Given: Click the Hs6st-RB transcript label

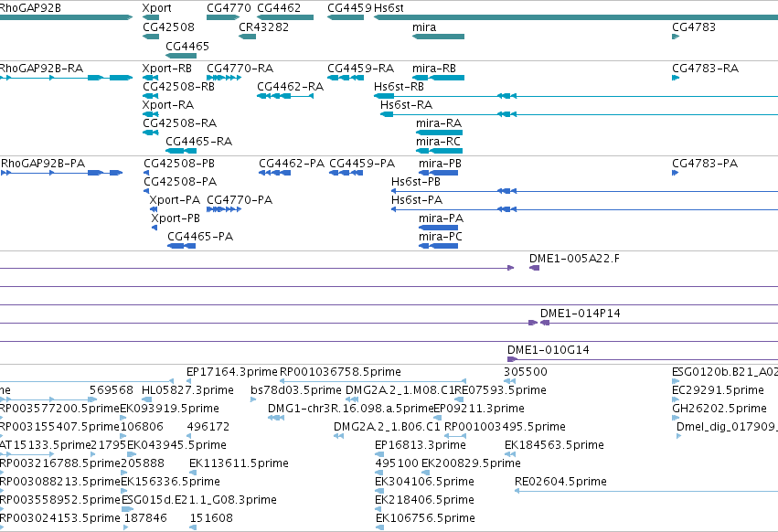Looking at the screenshot, I should 399,86.
